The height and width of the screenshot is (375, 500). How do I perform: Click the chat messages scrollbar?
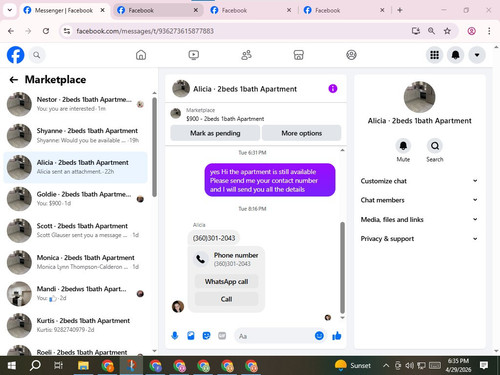342,267
